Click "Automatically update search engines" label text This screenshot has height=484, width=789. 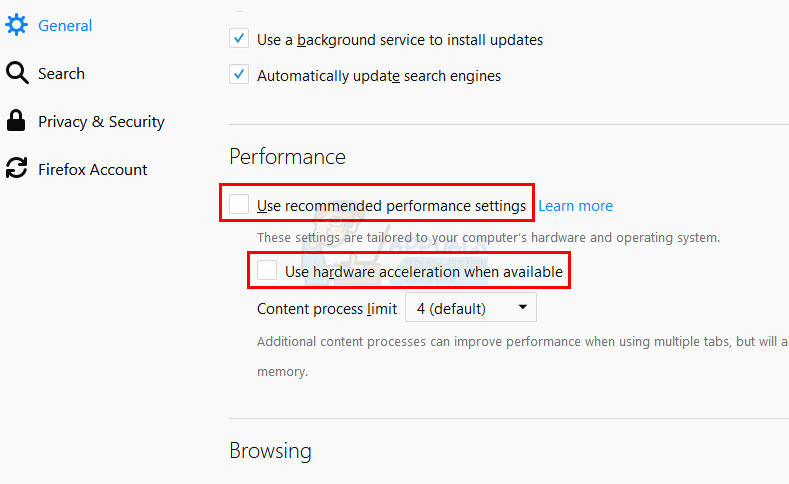379,76
